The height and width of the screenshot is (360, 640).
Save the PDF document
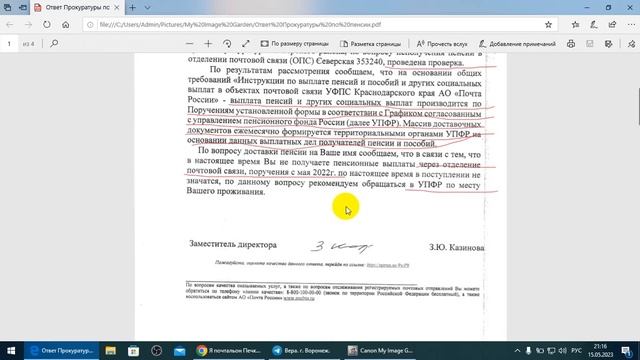[x=590, y=43]
